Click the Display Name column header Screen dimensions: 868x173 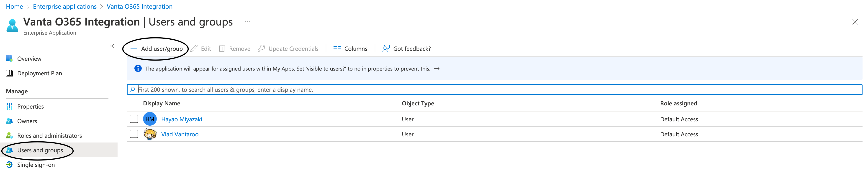tap(162, 103)
